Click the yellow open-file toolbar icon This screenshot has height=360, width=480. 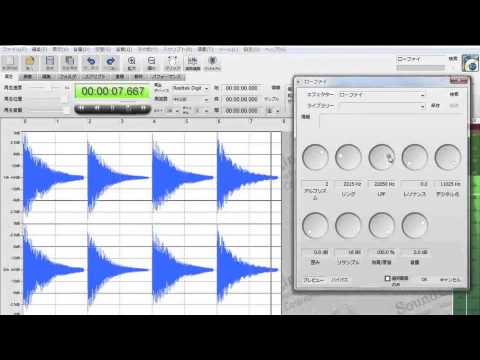(30, 63)
